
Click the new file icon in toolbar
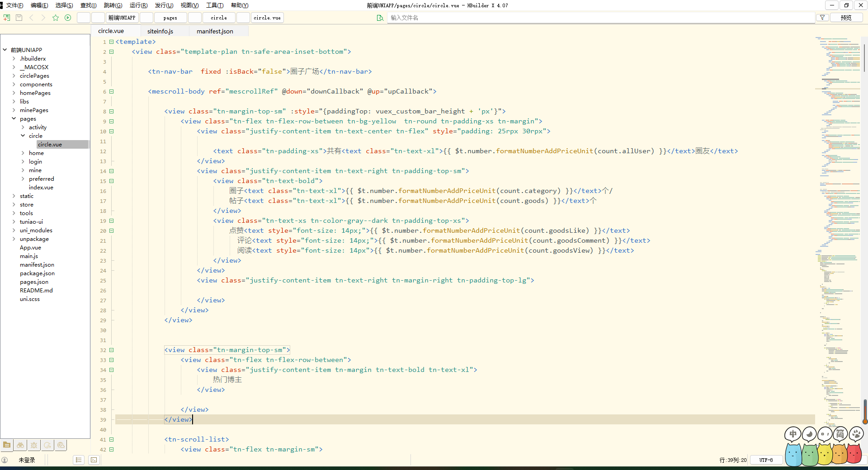[7, 18]
